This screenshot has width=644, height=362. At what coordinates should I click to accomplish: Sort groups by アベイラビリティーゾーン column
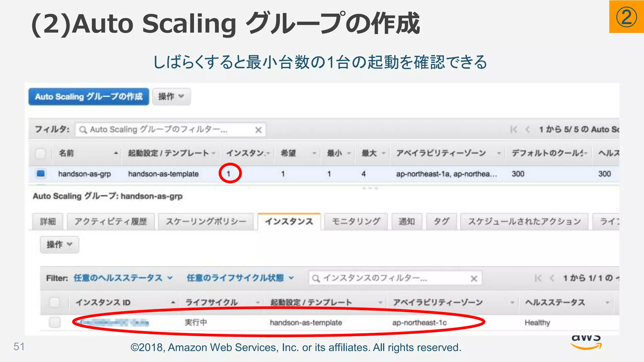point(448,153)
